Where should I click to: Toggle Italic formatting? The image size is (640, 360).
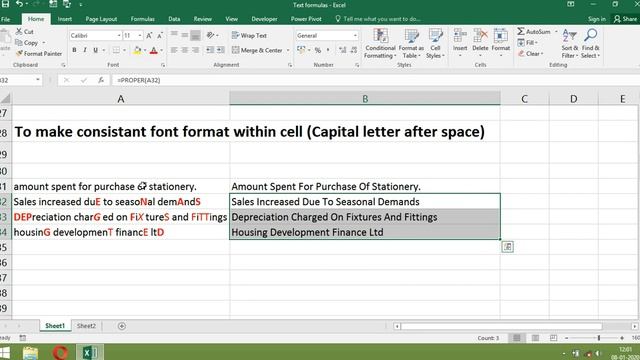click(x=85, y=50)
